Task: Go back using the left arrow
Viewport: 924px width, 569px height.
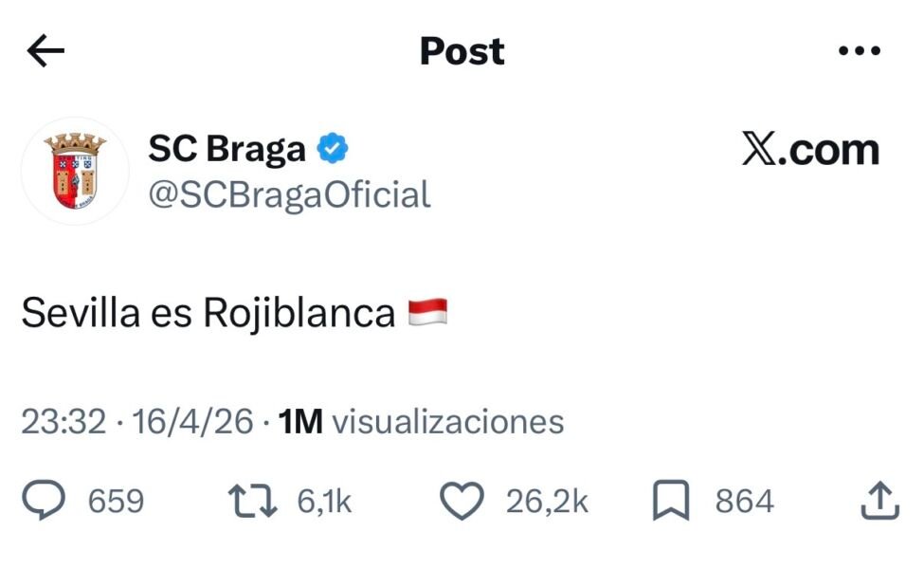Action: point(45,51)
